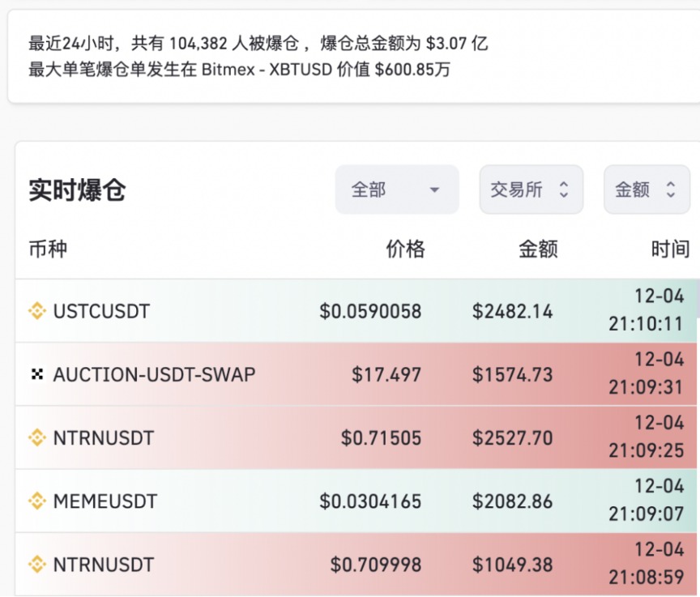The width and height of the screenshot is (700, 597).
Task: Click the 金额 column header in table
Action: tap(538, 249)
